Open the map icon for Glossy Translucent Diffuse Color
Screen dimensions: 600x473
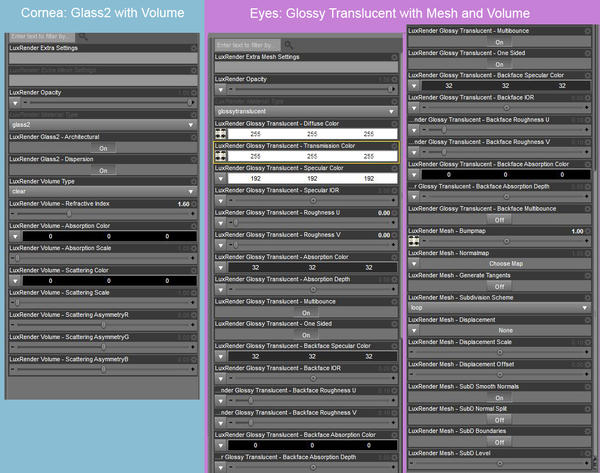pyautogui.click(x=221, y=134)
